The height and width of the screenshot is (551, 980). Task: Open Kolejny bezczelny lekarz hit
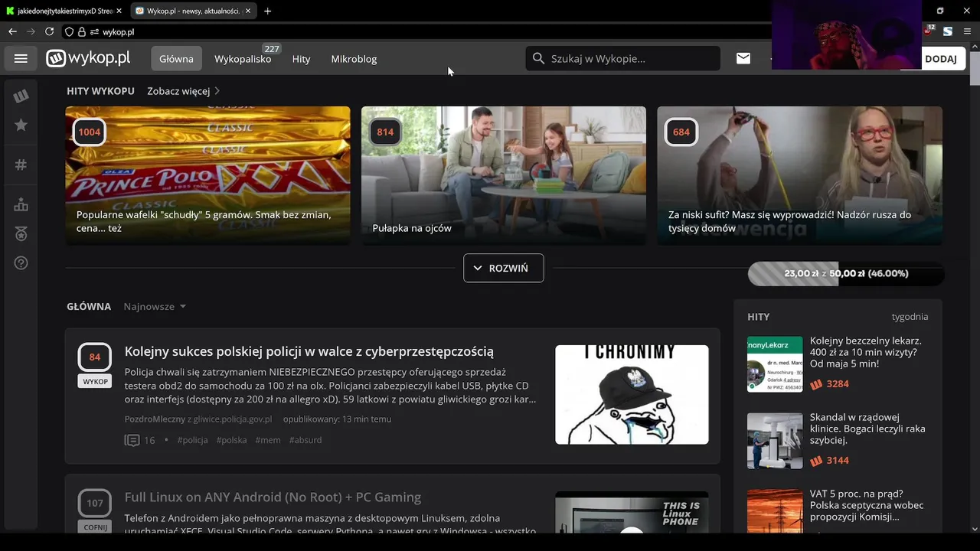pyautogui.click(x=866, y=351)
